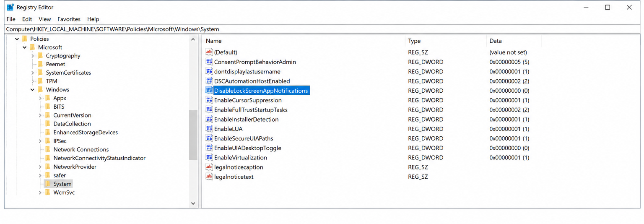
Task: Click the tree pane scroll down arrow
Action: click(193, 203)
